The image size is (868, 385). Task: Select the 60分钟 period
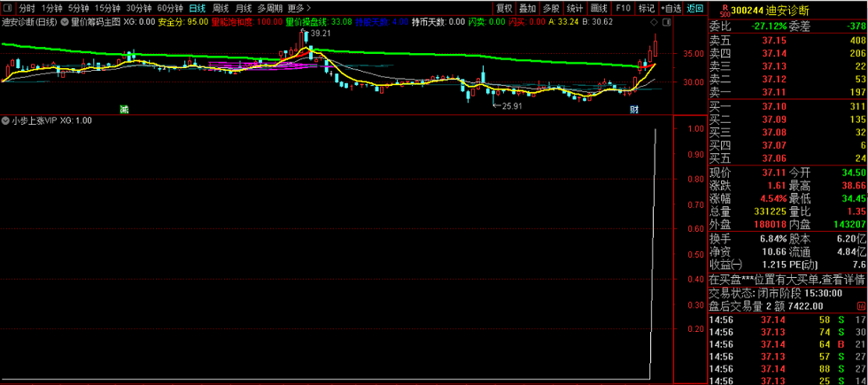170,8
